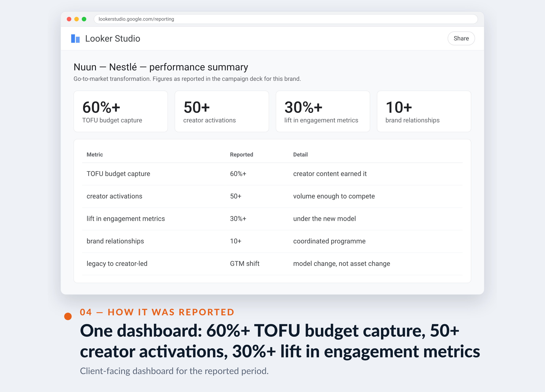Click the '30%+' reported table cell
Viewport: 545px width, 392px height.
click(x=238, y=219)
